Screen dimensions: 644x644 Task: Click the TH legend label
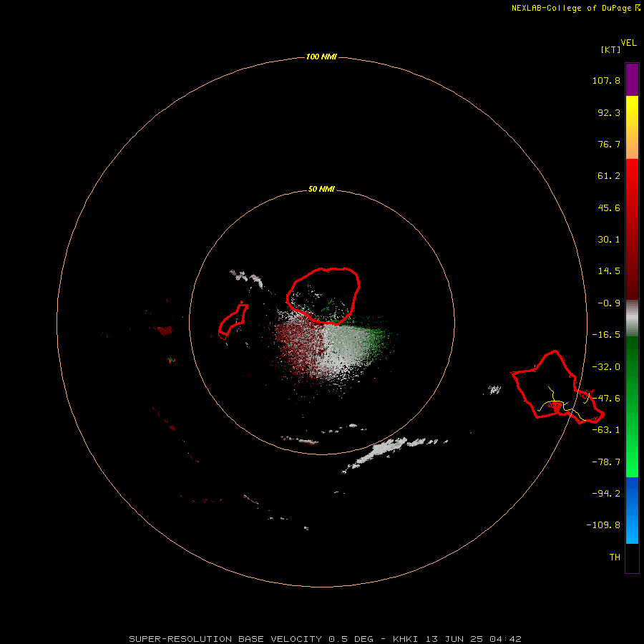(x=615, y=557)
